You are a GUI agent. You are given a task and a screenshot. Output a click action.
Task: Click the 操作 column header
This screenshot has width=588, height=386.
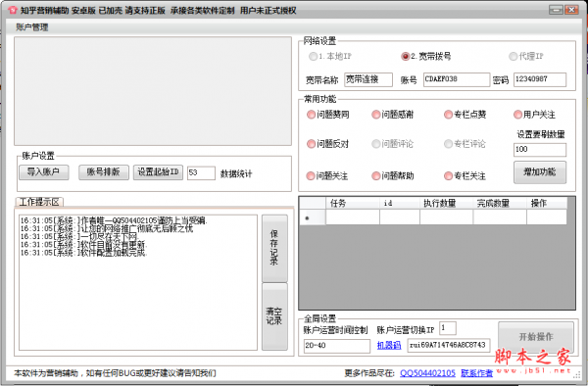click(547, 203)
